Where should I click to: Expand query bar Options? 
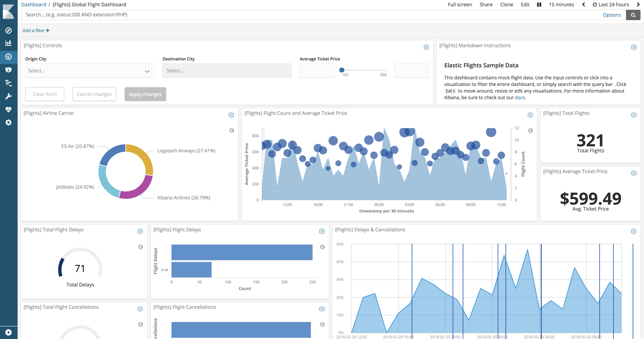pos(611,15)
